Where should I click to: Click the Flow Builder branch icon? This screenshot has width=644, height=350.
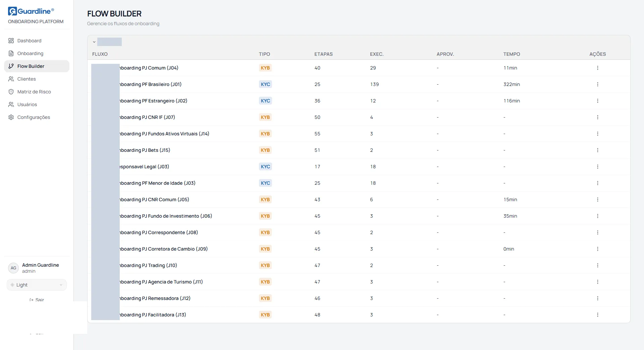pyautogui.click(x=11, y=66)
